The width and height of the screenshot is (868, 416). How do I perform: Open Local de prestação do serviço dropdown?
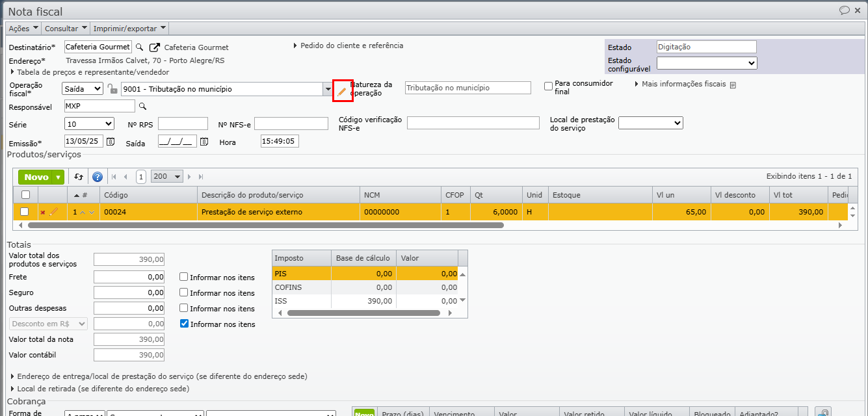(651, 123)
